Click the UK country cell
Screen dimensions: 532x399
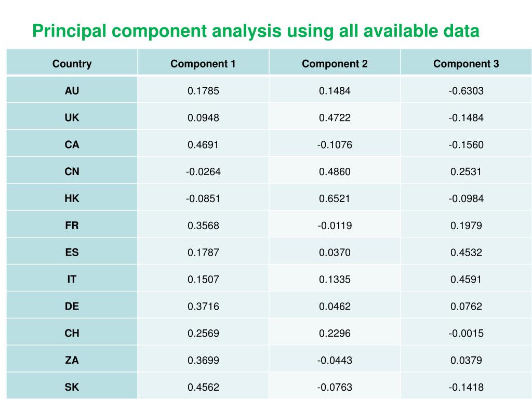[72, 118]
